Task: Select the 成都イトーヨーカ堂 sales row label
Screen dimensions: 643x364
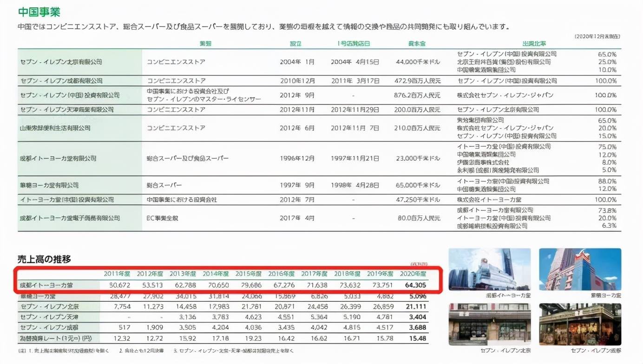Action: click(46, 285)
